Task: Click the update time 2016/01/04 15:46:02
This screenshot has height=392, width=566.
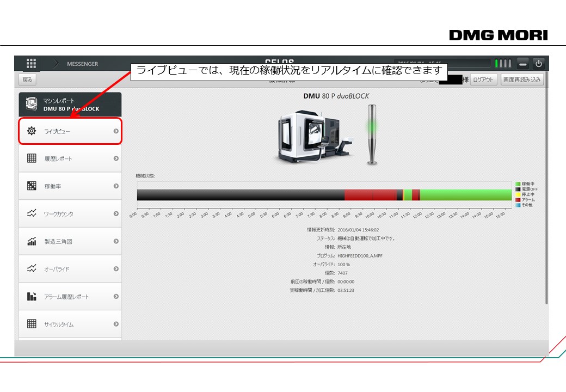Action: click(x=358, y=230)
